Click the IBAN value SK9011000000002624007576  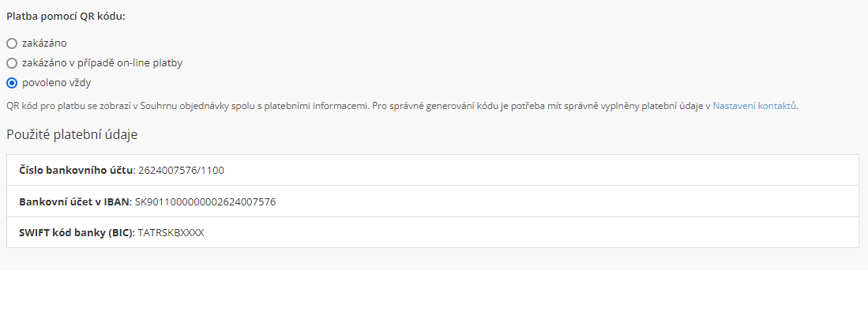click(205, 201)
